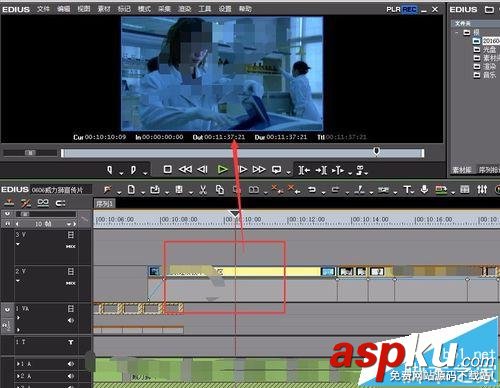Screen dimensions: 500x388
Task: Expand the 2 V track triangle
Action: (x=18, y=281)
